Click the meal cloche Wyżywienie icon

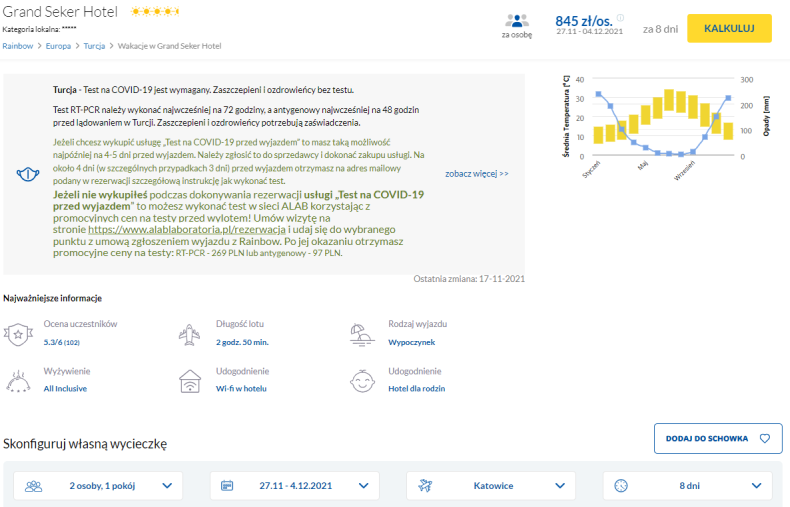18,382
